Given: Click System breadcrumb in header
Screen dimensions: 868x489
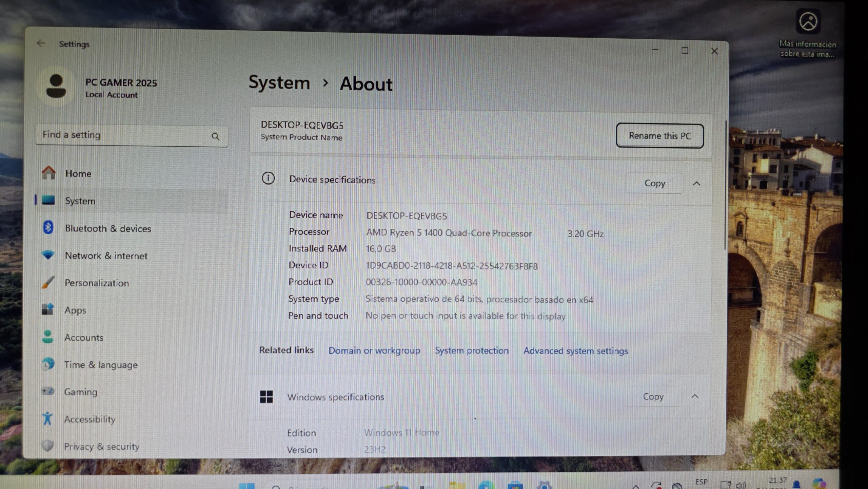Looking at the screenshot, I should click(279, 83).
